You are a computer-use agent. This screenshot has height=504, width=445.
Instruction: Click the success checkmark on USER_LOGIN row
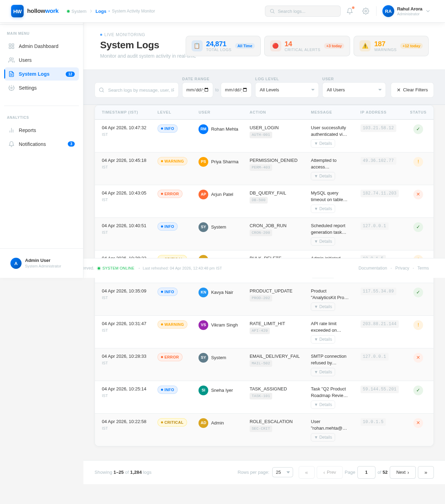point(418,129)
